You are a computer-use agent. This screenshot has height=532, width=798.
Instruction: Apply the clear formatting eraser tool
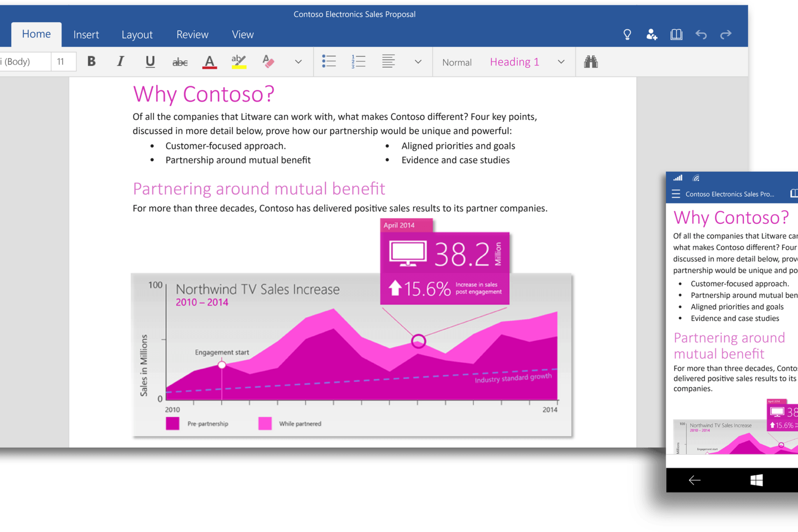(x=268, y=61)
